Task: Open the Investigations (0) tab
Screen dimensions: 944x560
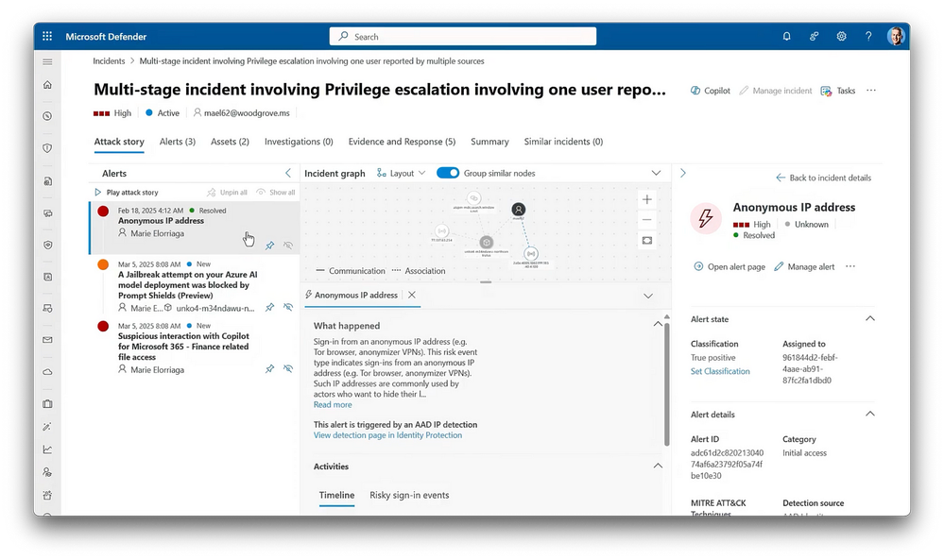Action: tap(299, 142)
